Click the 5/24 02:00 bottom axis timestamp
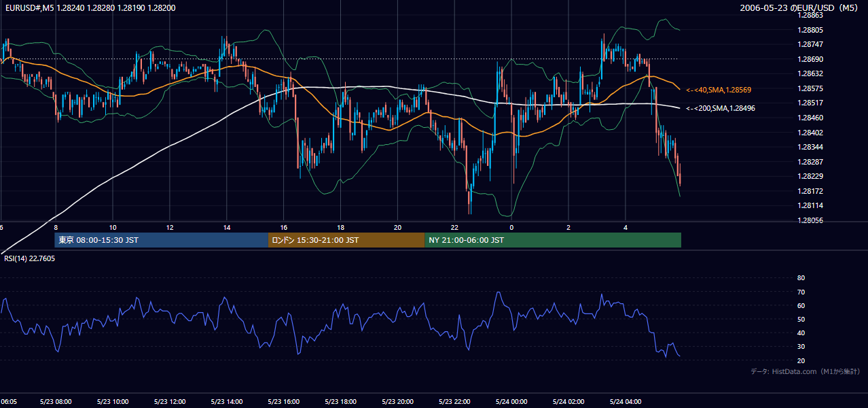Viewport: 868px width, 408px height. click(x=568, y=401)
